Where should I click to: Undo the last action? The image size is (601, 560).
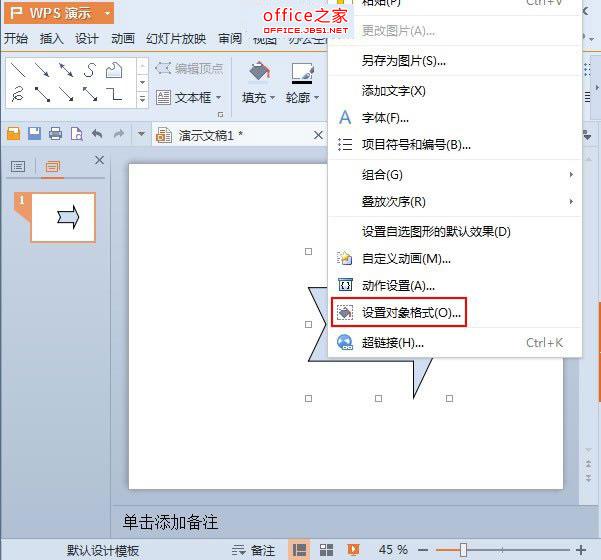point(97,134)
